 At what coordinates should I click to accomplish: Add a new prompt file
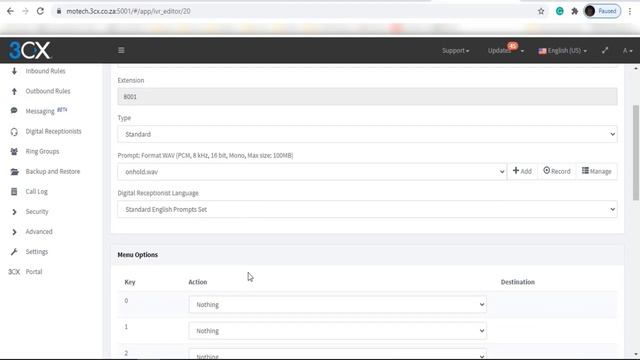[522, 171]
